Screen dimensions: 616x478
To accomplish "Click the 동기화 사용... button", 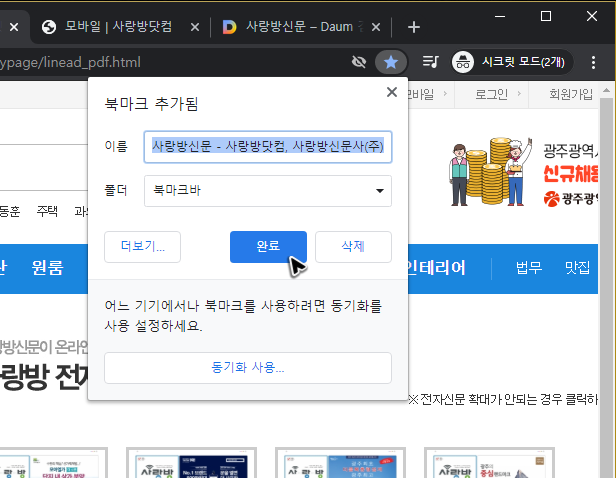I will point(248,368).
